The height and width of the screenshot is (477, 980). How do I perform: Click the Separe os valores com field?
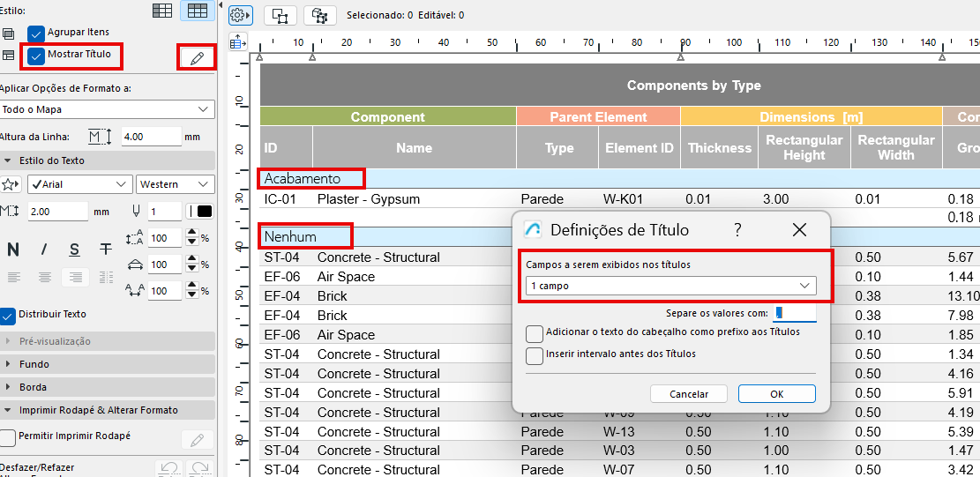click(x=795, y=312)
